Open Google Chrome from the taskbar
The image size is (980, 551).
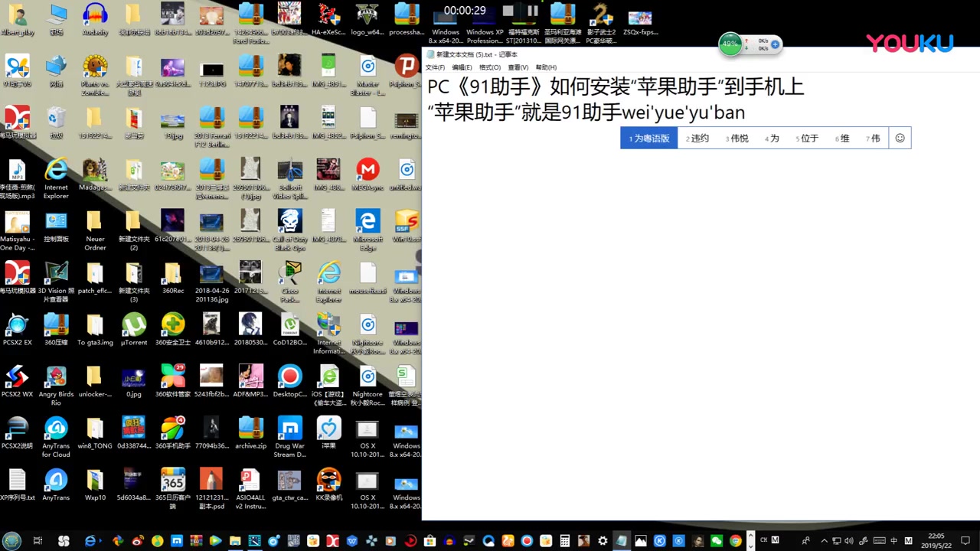736,541
